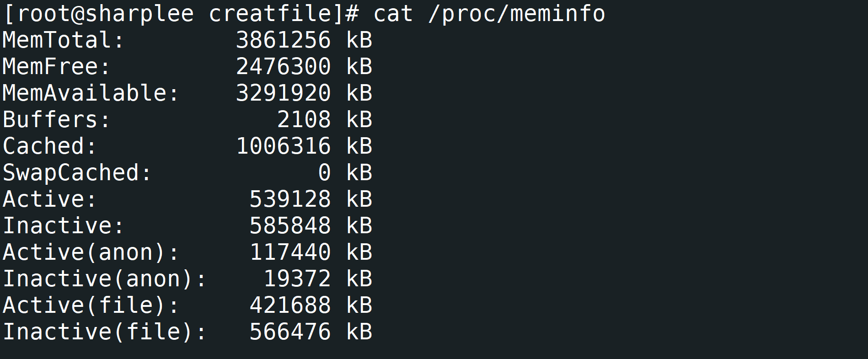Click the SwapCached label

[x=77, y=173]
